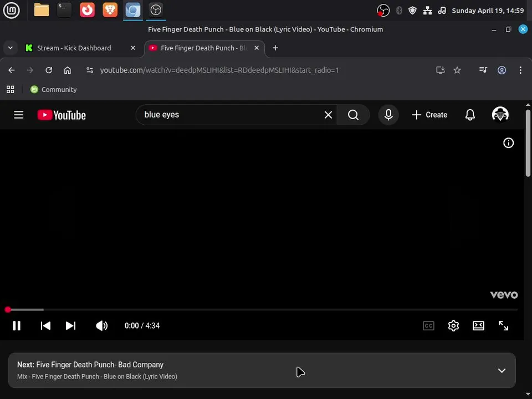Exit full-window player mode

tap(503, 326)
